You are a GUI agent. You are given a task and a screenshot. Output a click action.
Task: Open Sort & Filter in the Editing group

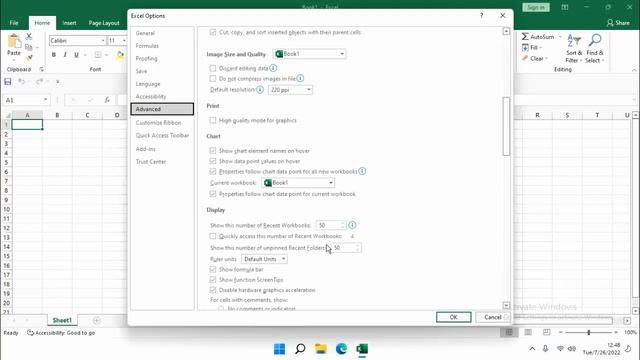pos(574,49)
